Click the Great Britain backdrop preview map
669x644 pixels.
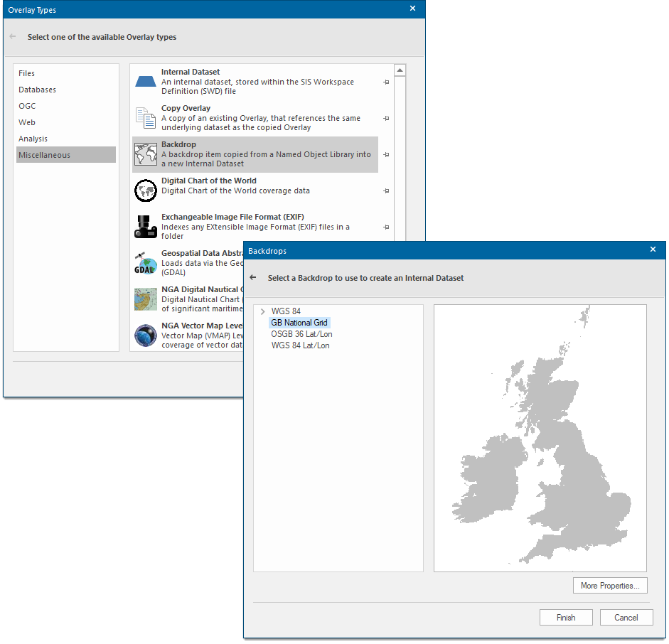point(540,438)
